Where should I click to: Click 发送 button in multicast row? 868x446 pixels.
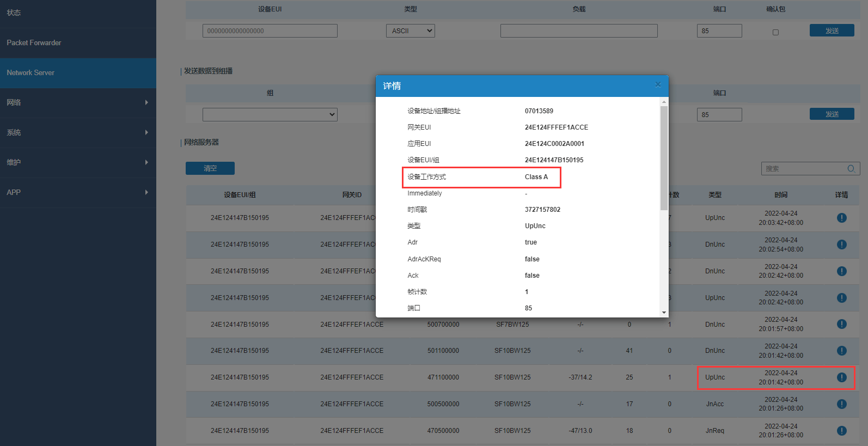pyautogui.click(x=832, y=114)
